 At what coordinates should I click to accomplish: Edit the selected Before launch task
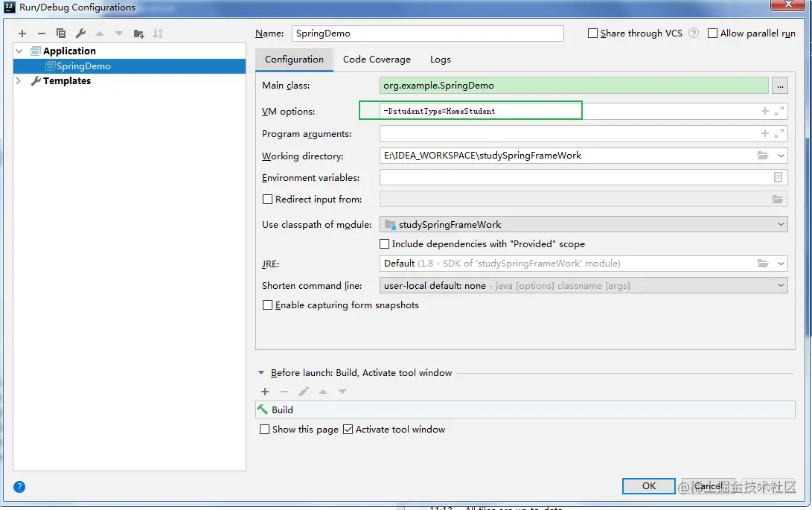(x=304, y=392)
